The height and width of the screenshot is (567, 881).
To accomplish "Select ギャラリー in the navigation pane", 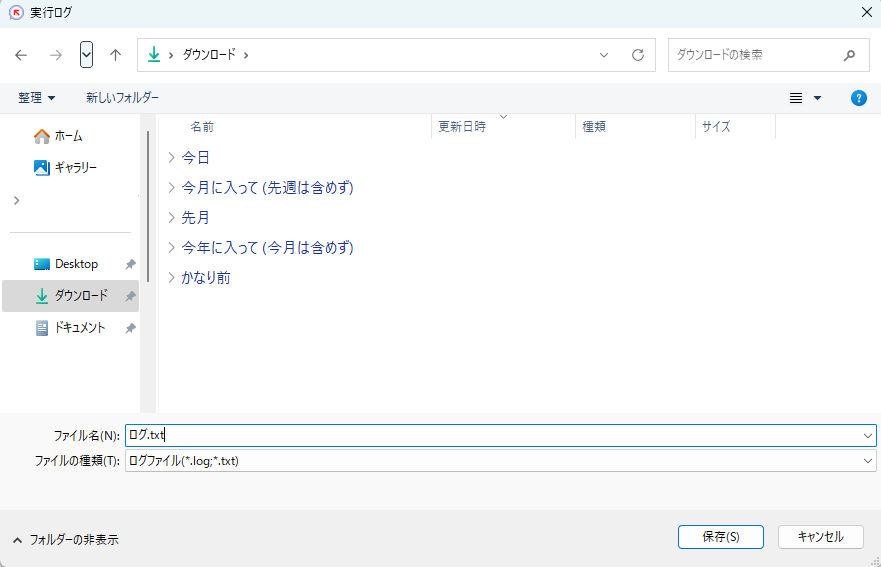I will tap(75, 167).
